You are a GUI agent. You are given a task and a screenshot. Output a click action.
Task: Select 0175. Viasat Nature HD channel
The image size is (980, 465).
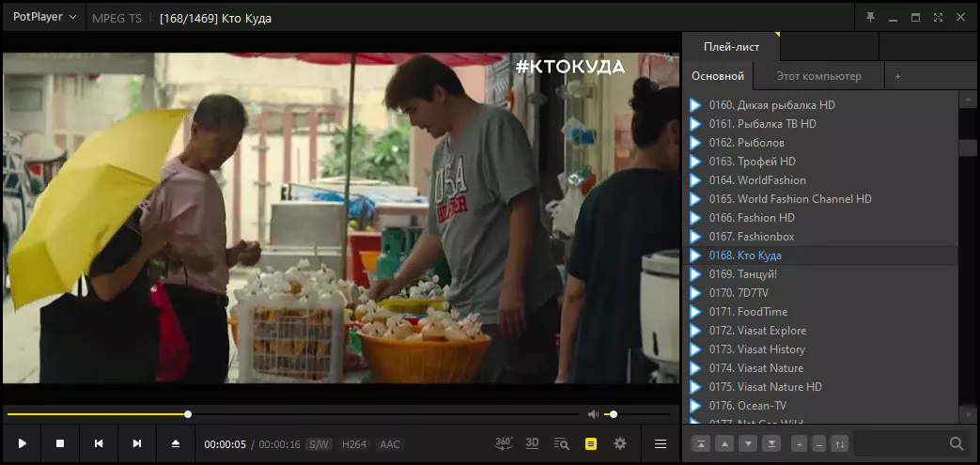pos(820,386)
